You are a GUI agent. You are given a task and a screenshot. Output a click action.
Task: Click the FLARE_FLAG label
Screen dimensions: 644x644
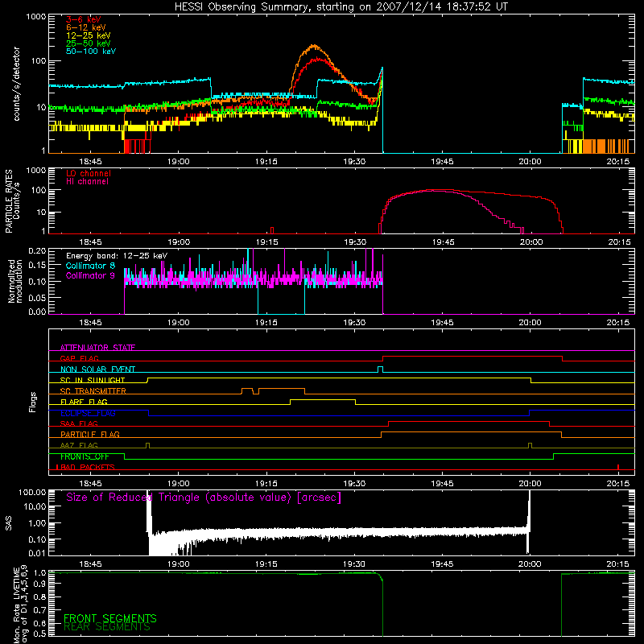coord(84,402)
